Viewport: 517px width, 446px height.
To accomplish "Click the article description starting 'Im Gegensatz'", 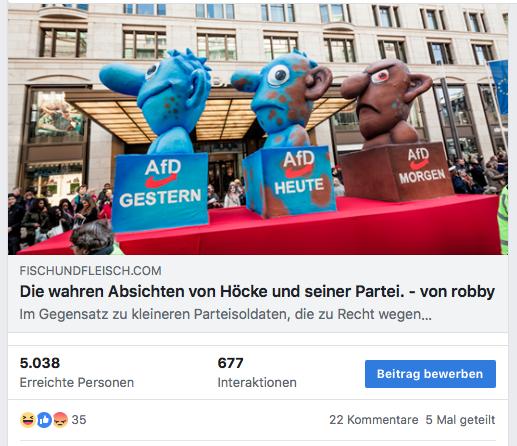I will (226, 314).
